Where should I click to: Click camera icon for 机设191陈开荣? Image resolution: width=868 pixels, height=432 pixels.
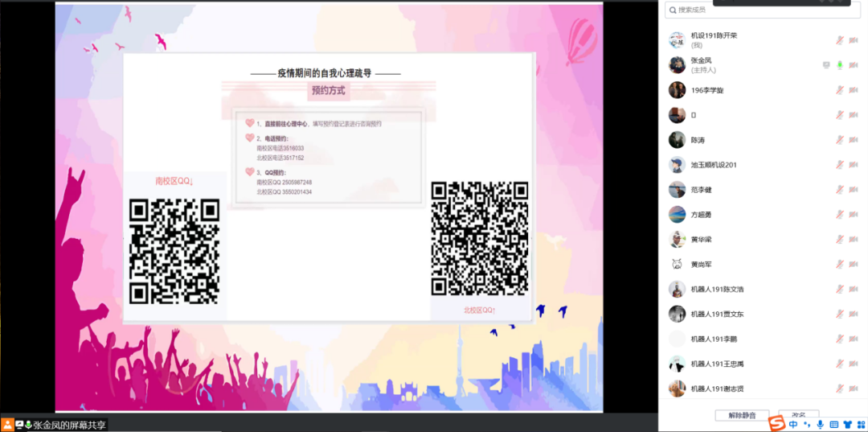[x=853, y=40]
